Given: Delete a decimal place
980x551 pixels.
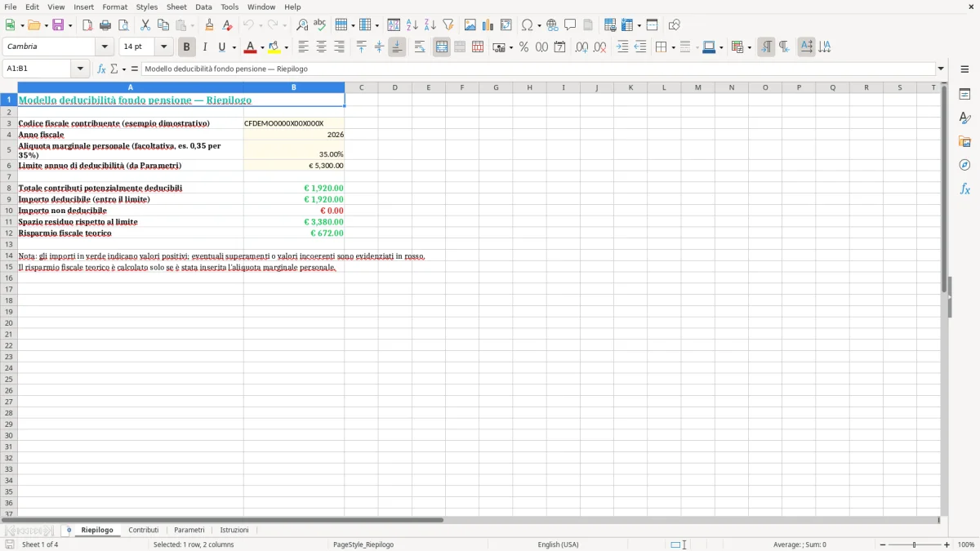Looking at the screenshot, I should [600, 47].
